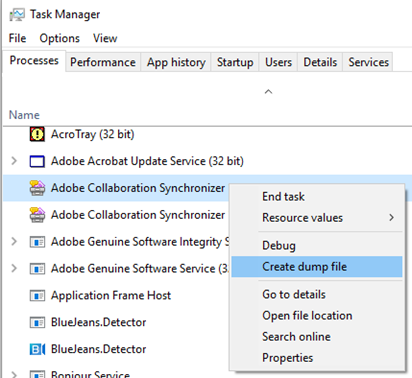Select Go to details

point(317,295)
